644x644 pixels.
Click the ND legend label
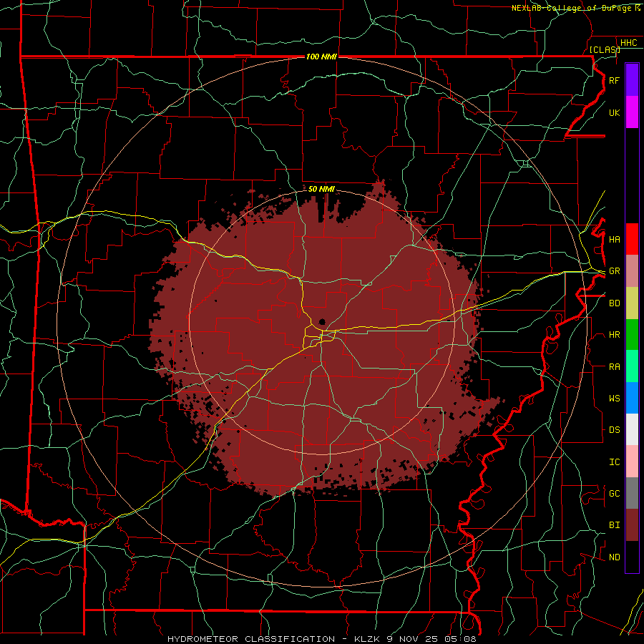615,557
